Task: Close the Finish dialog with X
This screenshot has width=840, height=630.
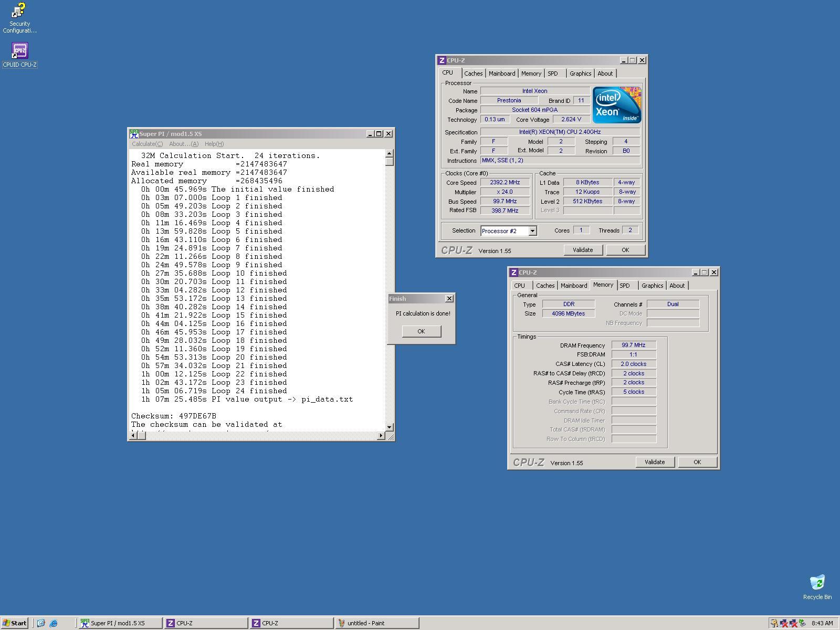Action: (x=449, y=299)
